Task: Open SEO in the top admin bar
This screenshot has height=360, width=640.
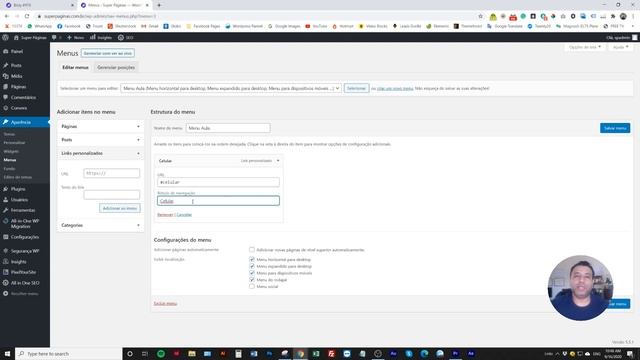Action: tap(125, 38)
